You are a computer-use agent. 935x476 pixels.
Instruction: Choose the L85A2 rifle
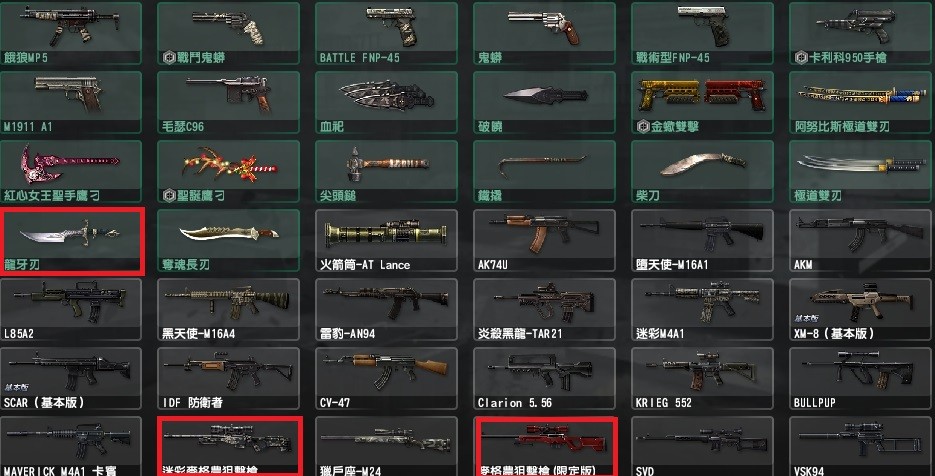point(70,310)
